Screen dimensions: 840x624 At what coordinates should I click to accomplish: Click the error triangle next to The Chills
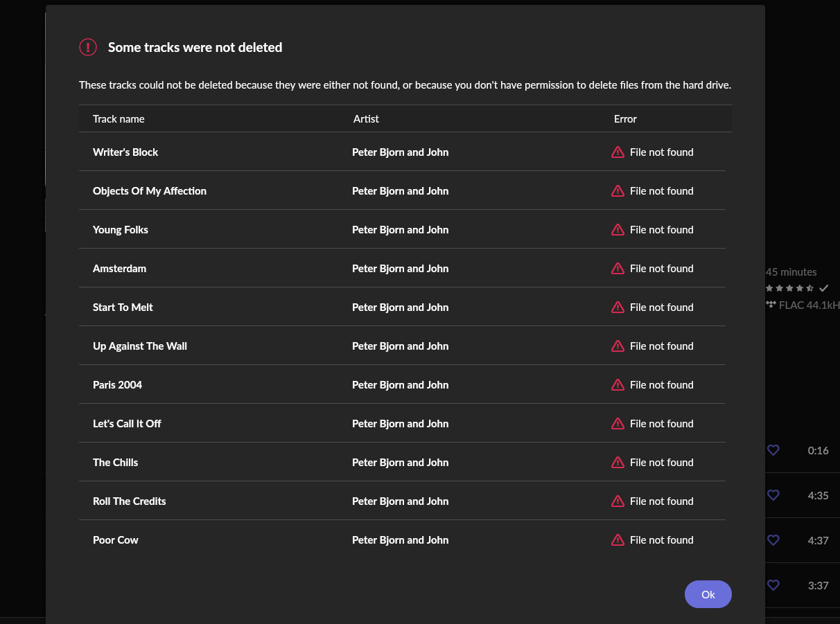tap(618, 462)
